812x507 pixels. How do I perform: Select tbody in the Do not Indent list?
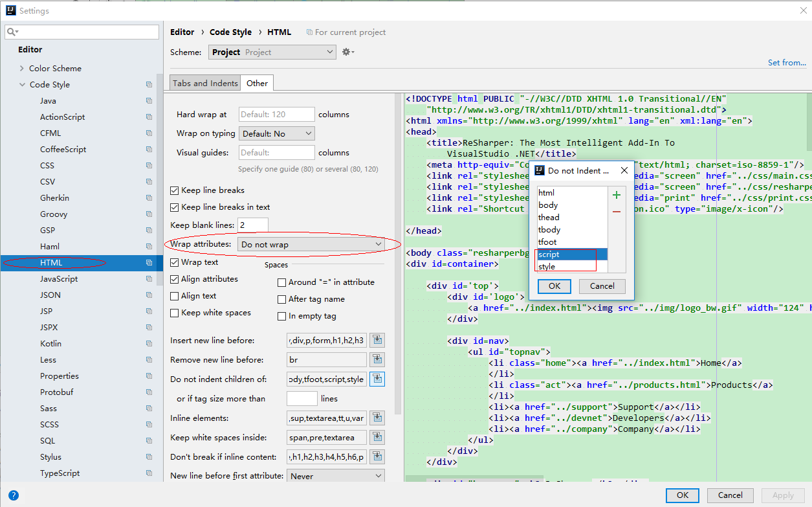pyautogui.click(x=573, y=230)
